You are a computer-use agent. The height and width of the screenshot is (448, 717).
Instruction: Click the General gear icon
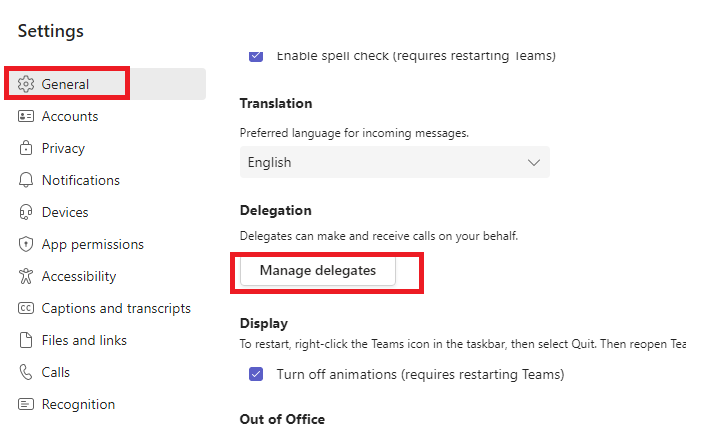[26, 84]
